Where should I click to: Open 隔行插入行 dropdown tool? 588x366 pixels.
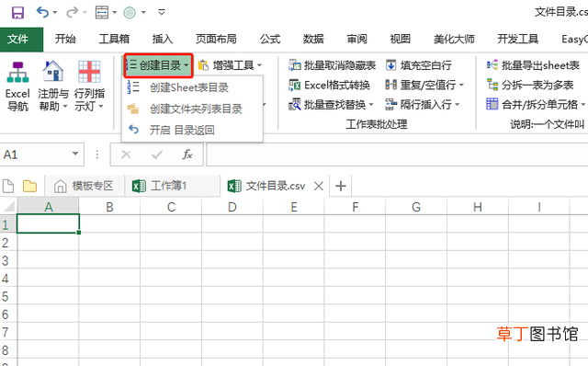click(x=423, y=105)
